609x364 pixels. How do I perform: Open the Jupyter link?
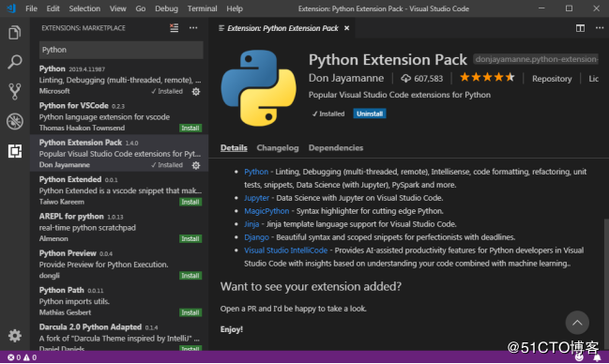[x=256, y=198]
